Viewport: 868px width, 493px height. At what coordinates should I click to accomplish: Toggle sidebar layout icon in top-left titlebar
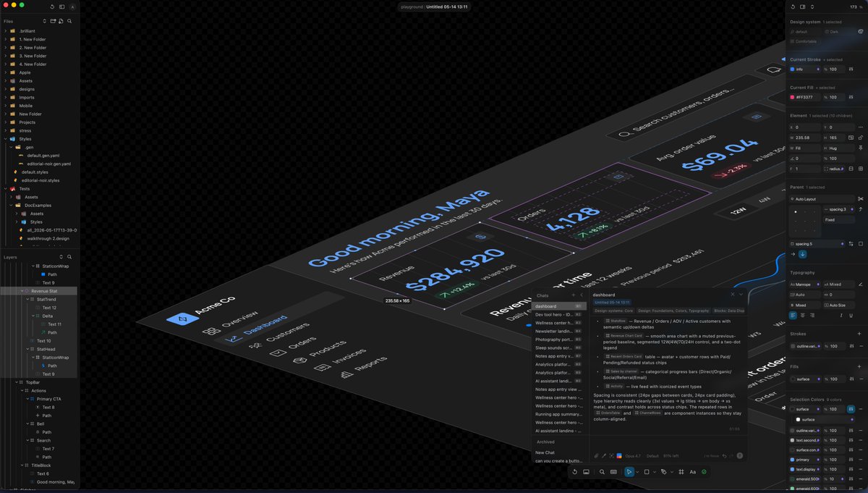(x=62, y=7)
